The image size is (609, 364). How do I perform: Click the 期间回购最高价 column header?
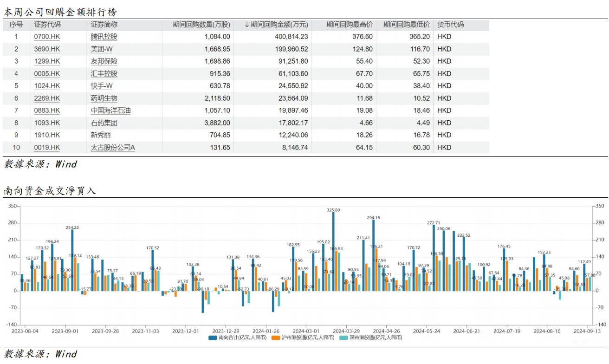[349, 25]
